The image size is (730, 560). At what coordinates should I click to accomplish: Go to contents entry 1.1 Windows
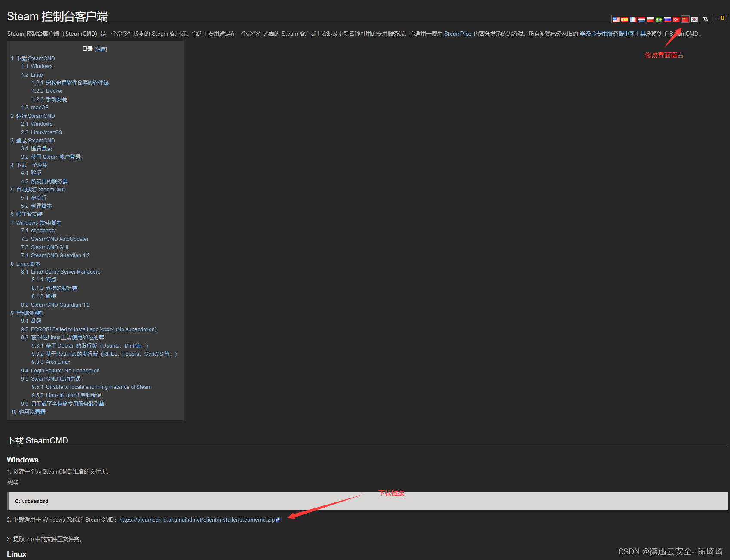tap(37, 66)
